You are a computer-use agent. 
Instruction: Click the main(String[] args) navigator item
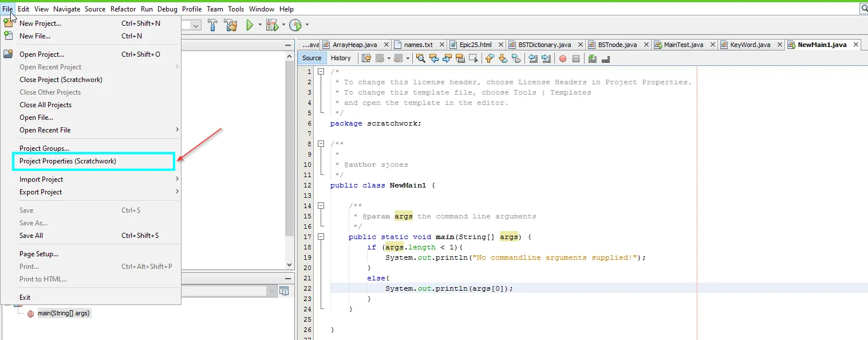(63, 313)
